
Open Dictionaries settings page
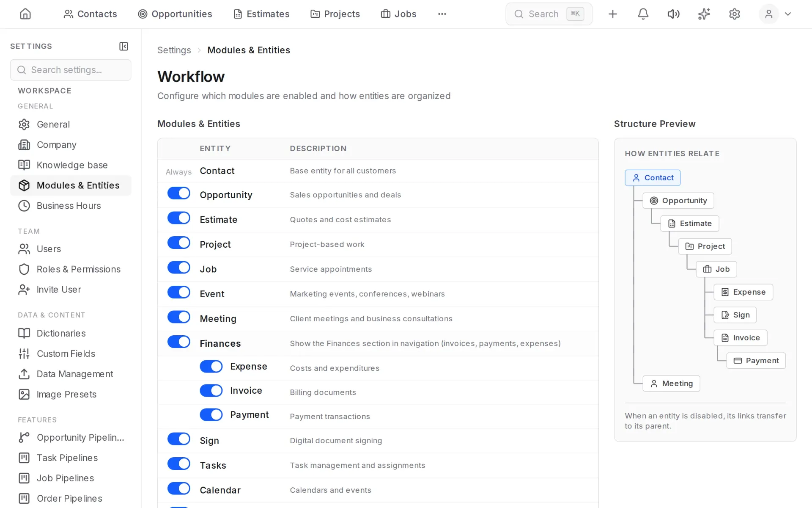coord(71,333)
